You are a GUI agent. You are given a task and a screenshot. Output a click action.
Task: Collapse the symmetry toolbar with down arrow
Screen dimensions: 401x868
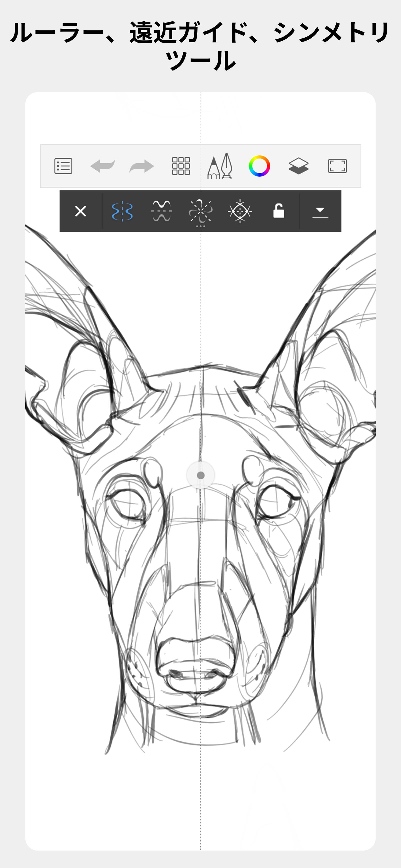[x=320, y=213]
